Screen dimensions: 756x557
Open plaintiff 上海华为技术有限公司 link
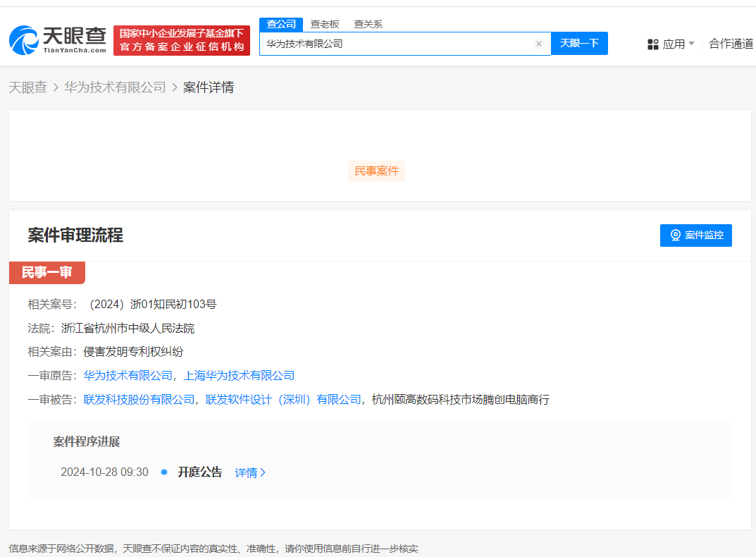click(x=239, y=376)
